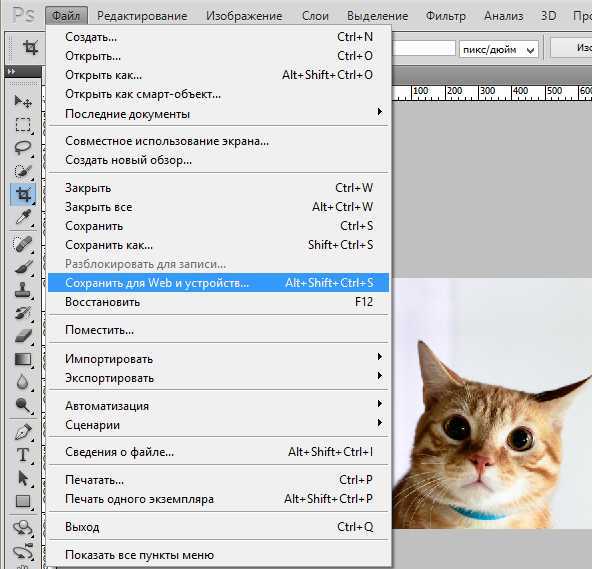Open the пикс/дюйм units dropdown
This screenshot has width=592, height=569.
[498, 49]
